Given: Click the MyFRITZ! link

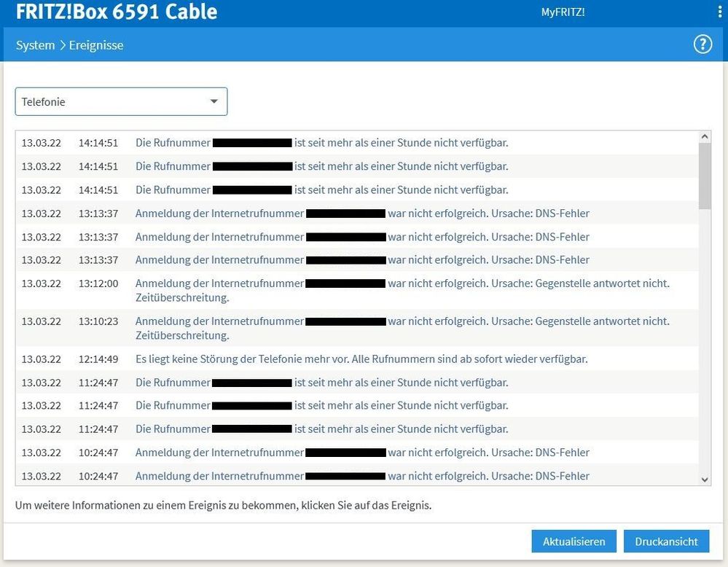Looking at the screenshot, I should click(x=563, y=12).
